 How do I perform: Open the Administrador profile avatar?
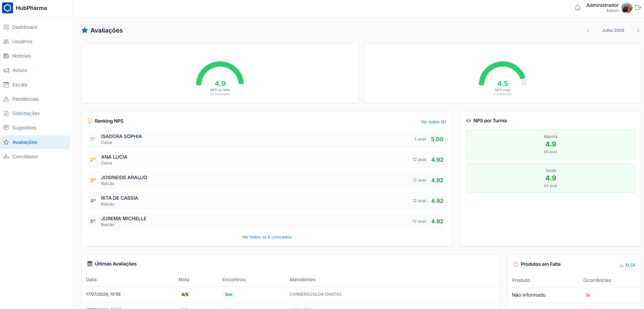click(627, 8)
